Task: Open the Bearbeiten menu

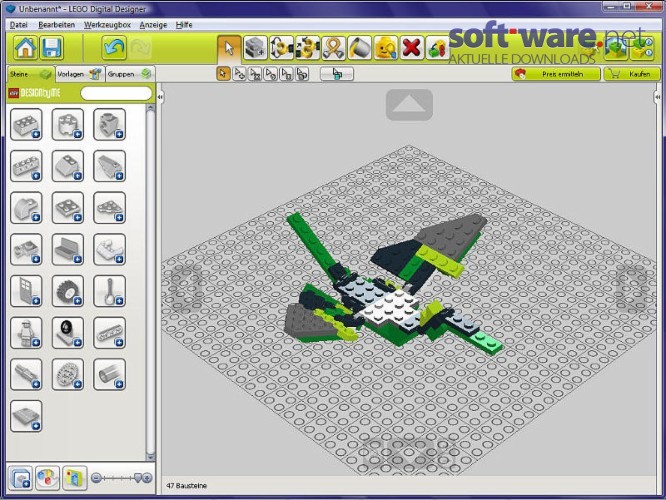Action: click(56, 25)
